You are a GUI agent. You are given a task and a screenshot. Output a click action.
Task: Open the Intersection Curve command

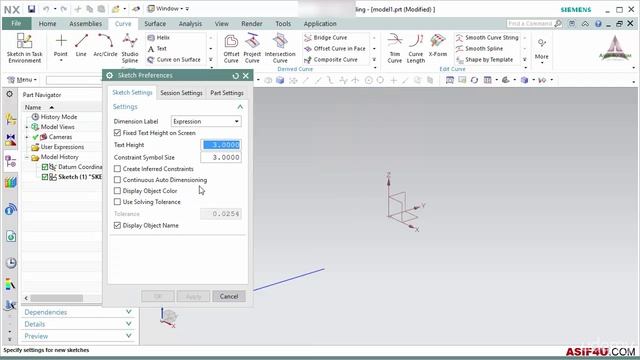(x=280, y=49)
